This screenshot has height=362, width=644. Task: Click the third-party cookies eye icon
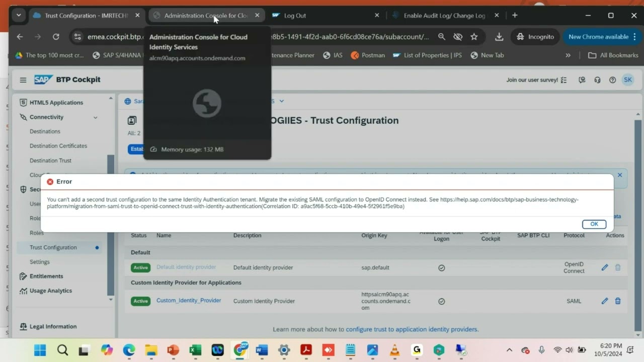[457, 37]
